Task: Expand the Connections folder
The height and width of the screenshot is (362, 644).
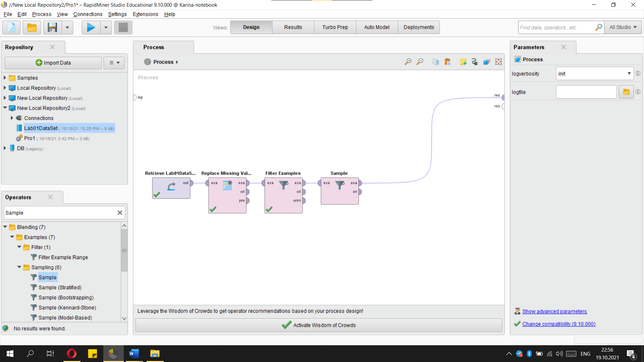Action: click(12, 118)
